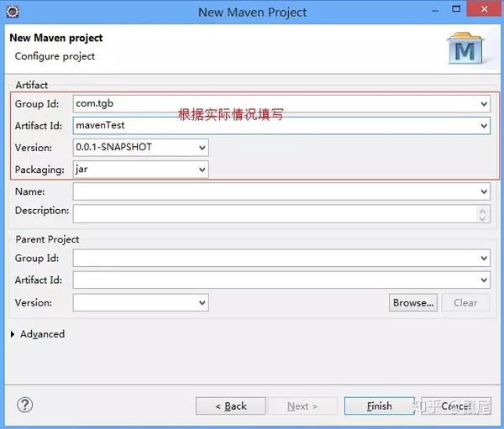Screen dimensions: 504x429
Task: Open the Name field dropdown arrow
Action: point(484,191)
